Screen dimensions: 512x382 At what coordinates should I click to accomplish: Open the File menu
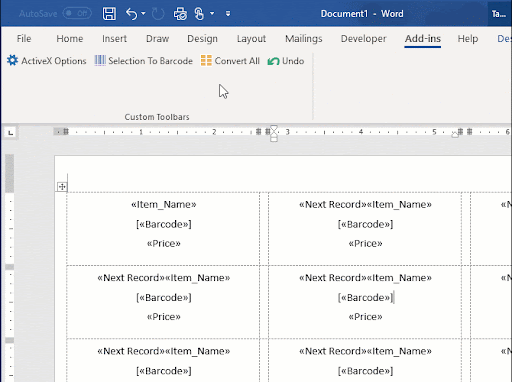click(x=24, y=39)
